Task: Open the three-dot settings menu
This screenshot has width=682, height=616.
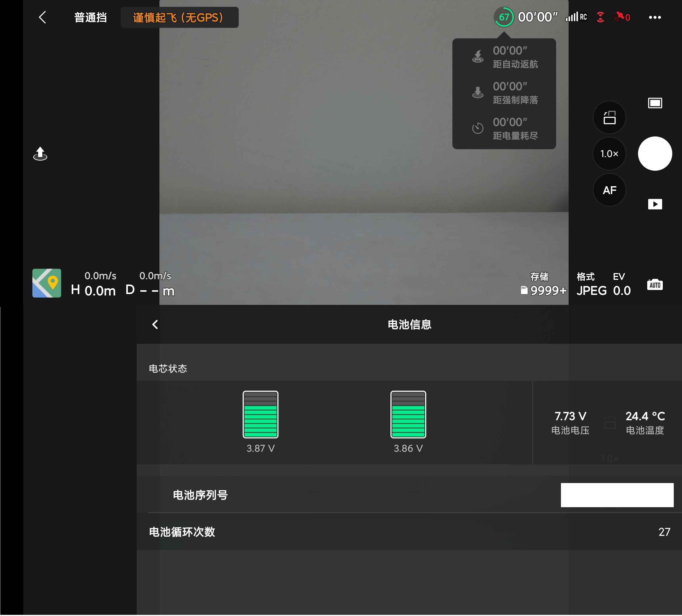Action: (655, 17)
